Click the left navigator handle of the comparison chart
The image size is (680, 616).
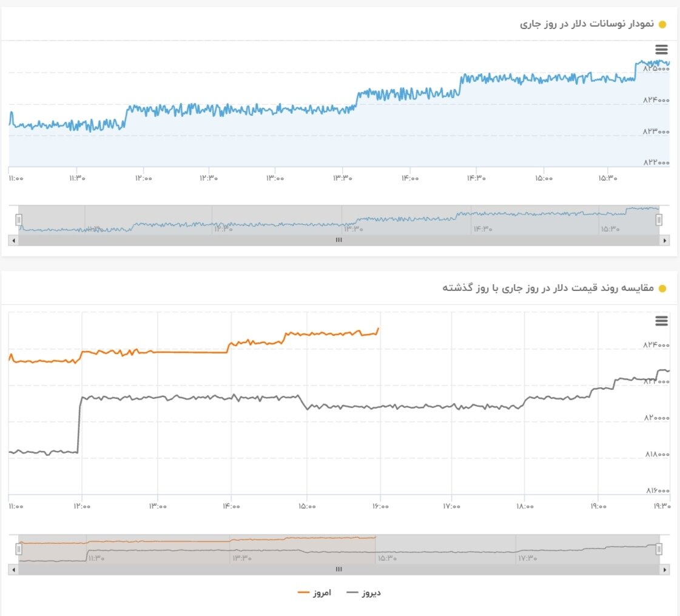tap(19, 549)
